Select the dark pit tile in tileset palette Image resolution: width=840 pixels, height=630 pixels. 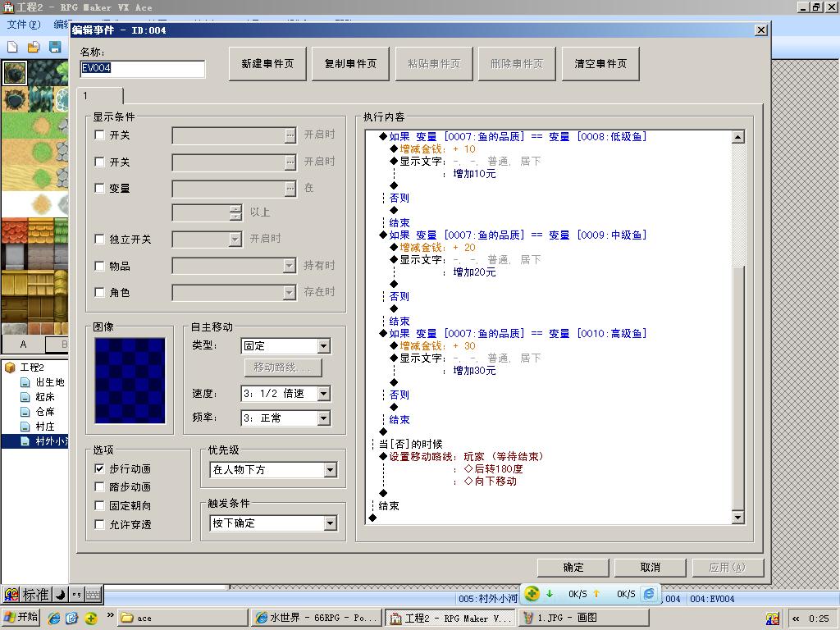click(15, 73)
